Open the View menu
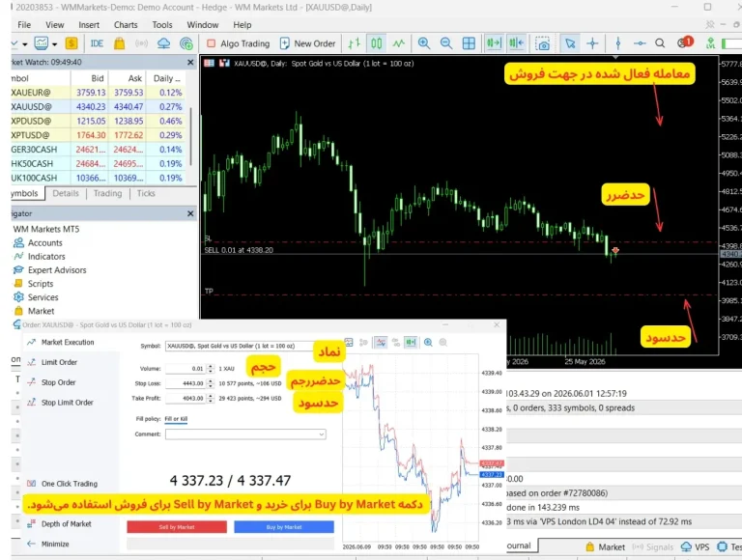 pyautogui.click(x=54, y=25)
